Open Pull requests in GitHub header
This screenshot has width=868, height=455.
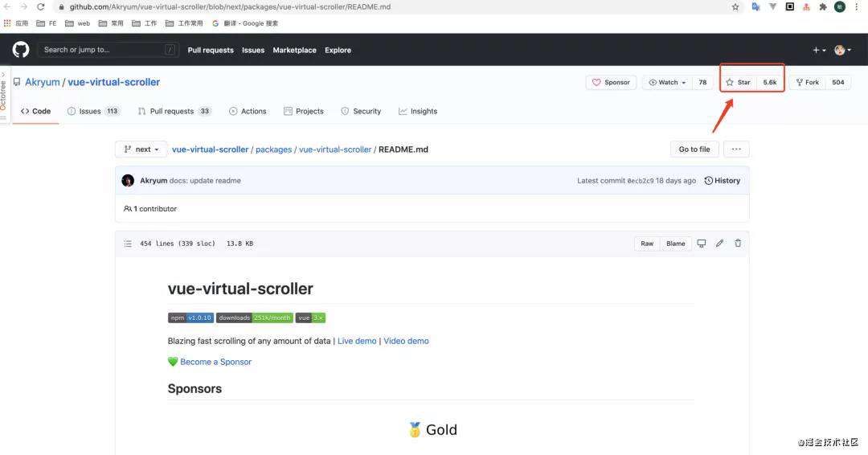coord(211,50)
